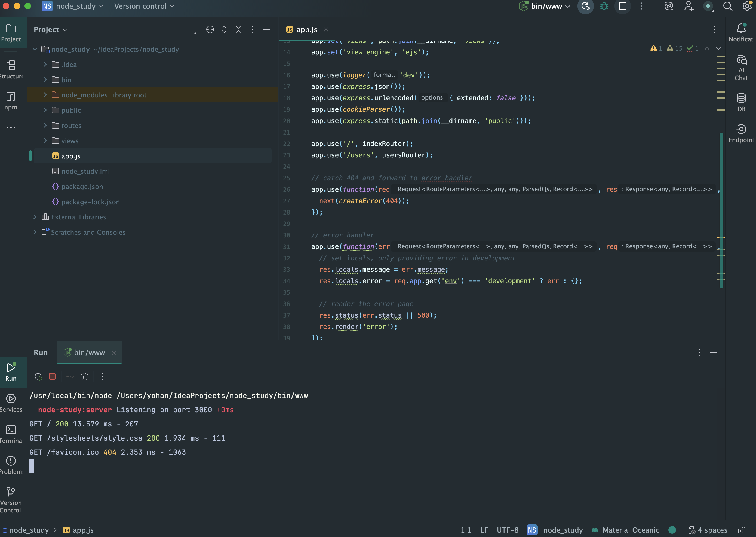Click the Rerun bin/www icon in Run toolbar
Viewport: 756px width, 537px height.
(38, 376)
